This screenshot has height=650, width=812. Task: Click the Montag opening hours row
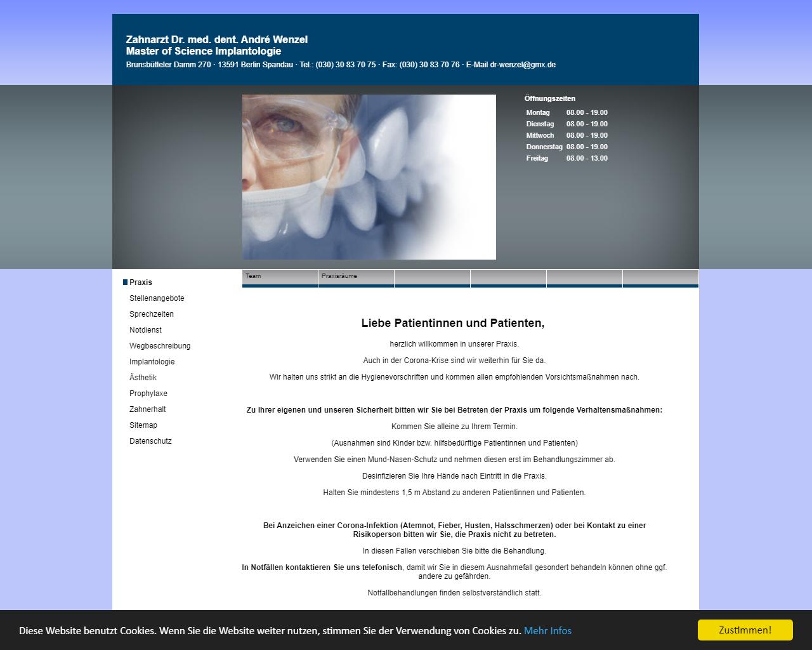(x=566, y=112)
